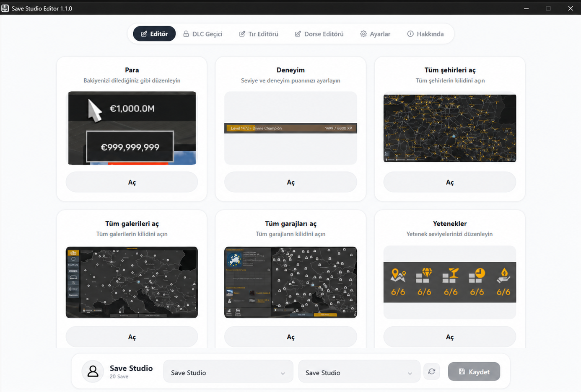Screen dimensions: 581x392
Task: Click the info icon beside Hakkında
Action: (x=410, y=34)
